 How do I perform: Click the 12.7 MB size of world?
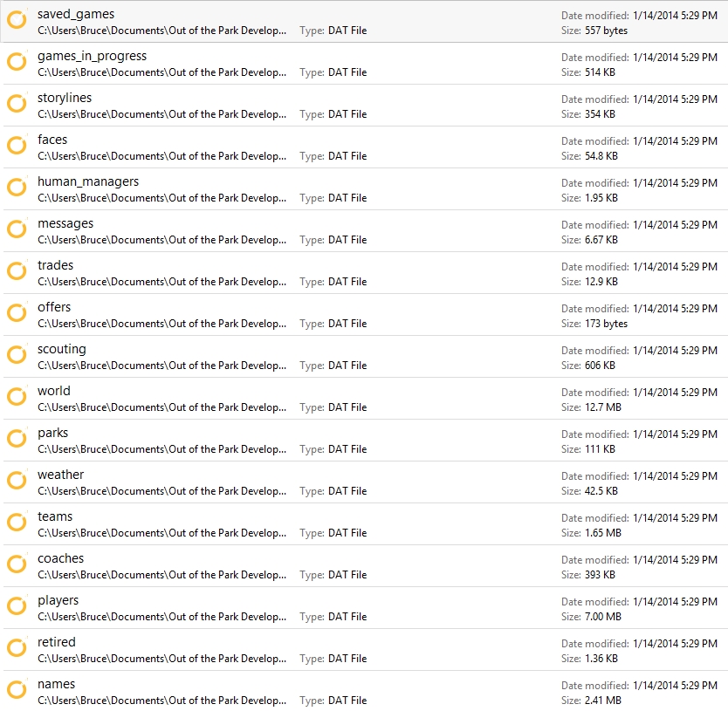pyautogui.click(x=603, y=407)
